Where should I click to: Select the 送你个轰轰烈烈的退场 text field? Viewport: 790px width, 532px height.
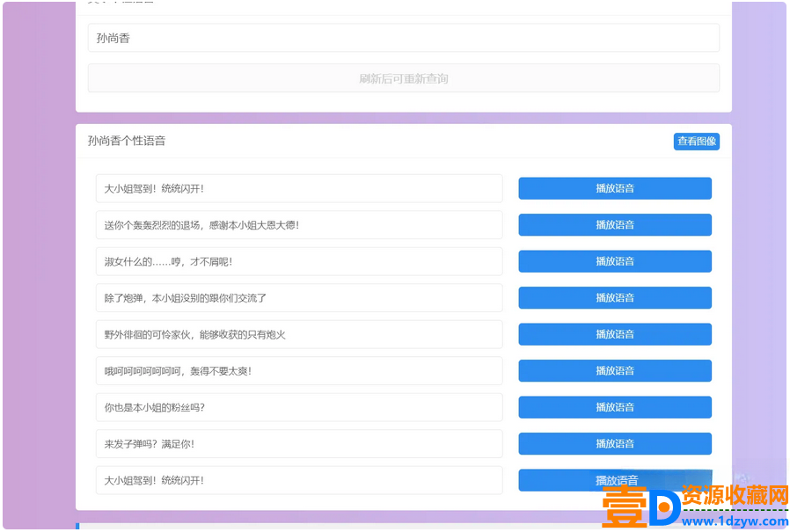(x=299, y=225)
